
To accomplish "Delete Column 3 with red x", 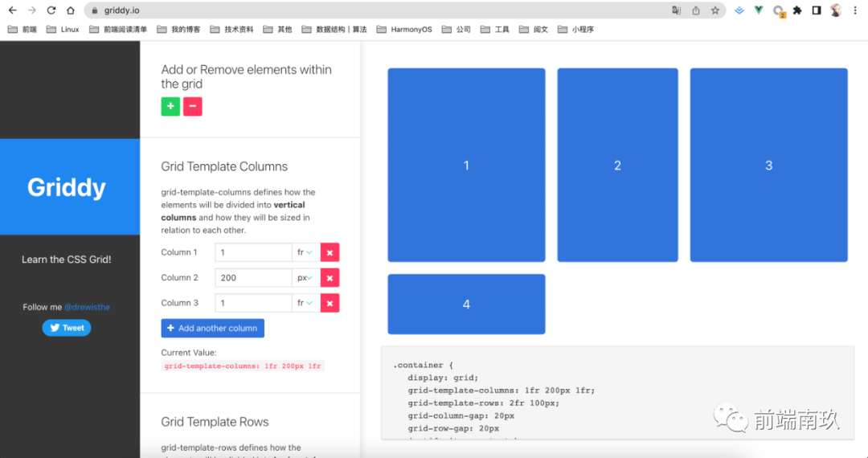I will 330,303.
